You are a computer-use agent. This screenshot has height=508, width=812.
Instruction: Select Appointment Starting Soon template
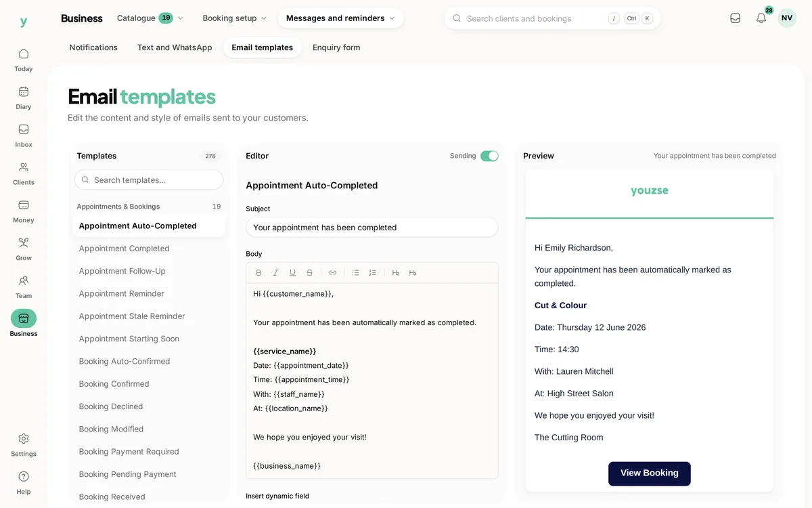pyautogui.click(x=149, y=339)
